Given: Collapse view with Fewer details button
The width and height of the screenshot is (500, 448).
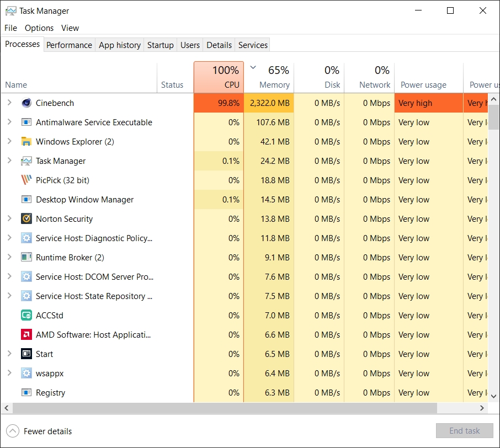Looking at the screenshot, I should click(39, 431).
